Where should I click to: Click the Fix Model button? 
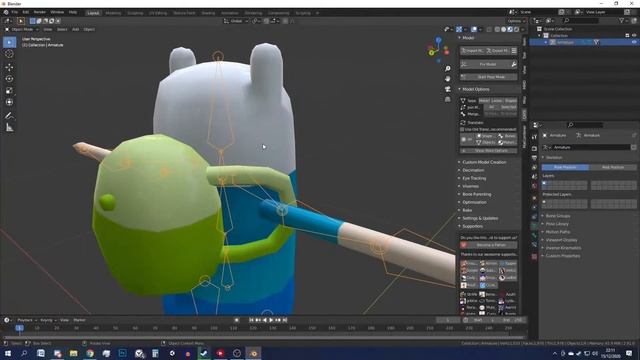[485, 64]
